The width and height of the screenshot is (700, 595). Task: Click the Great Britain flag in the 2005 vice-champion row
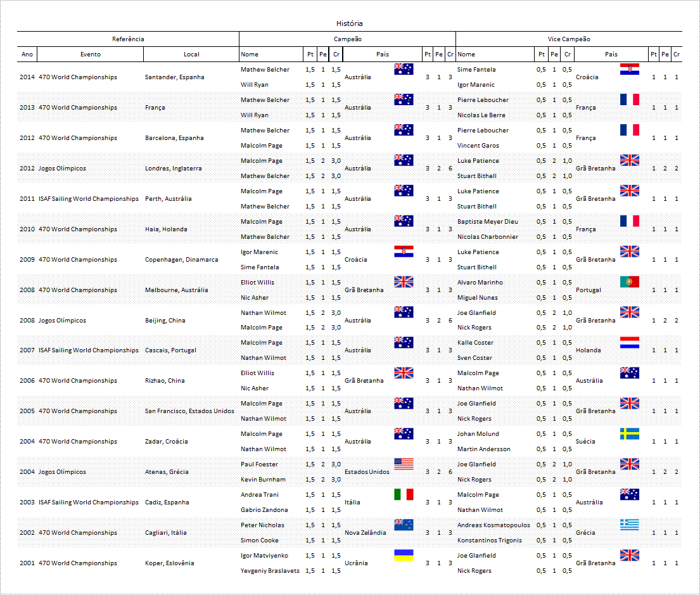pos(630,403)
